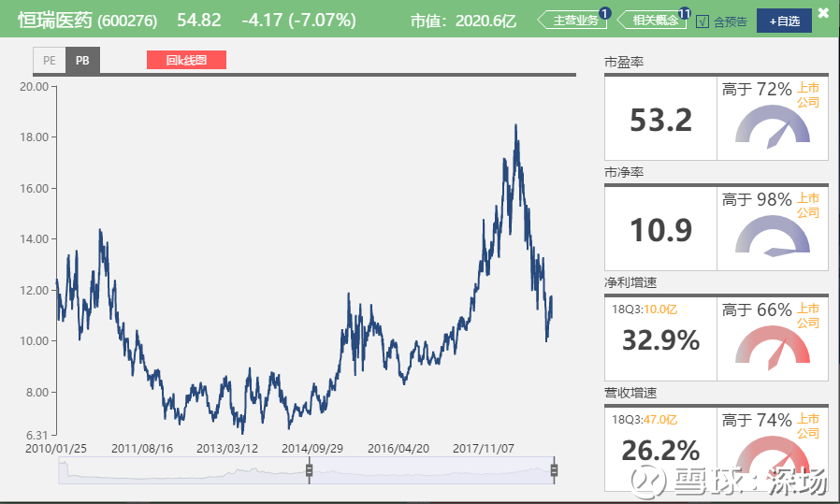Click the range navigator mini chart
Viewport: 840px width, 504px height.
(x=307, y=470)
